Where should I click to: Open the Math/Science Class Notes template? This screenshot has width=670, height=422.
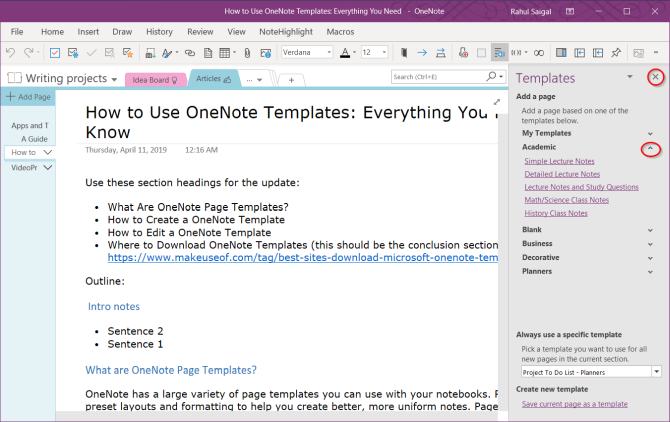point(567,200)
